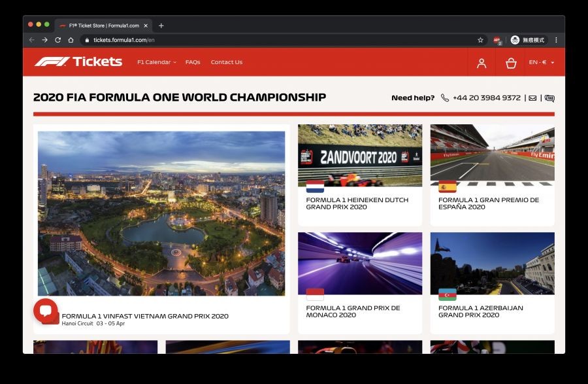Bookmark this page with star icon
The height and width of the screenshot is (384, 588).
click(x=480, y=40)
